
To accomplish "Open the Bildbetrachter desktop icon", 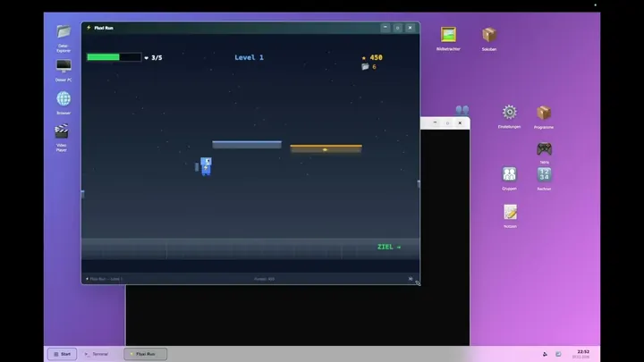I will (x=448, y=38).
